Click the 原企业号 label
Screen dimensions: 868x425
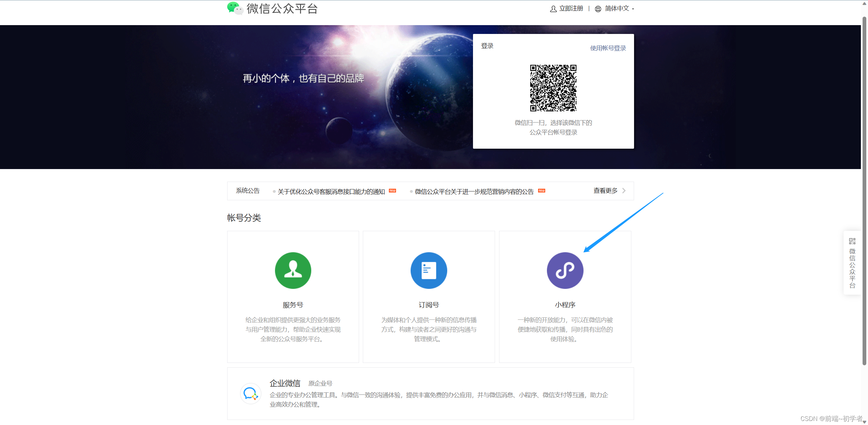pyautogui.click(x=320, y=384)
